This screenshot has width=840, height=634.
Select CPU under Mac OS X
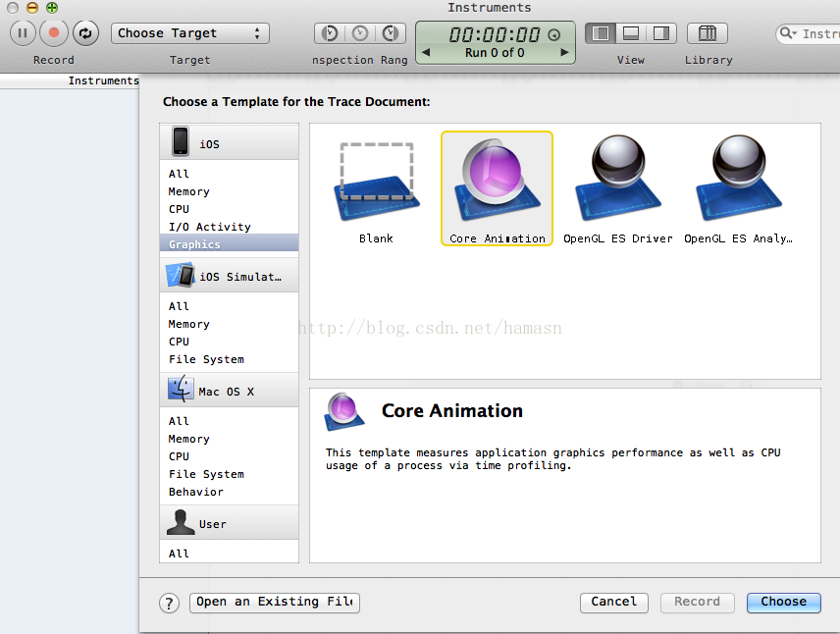230,456
